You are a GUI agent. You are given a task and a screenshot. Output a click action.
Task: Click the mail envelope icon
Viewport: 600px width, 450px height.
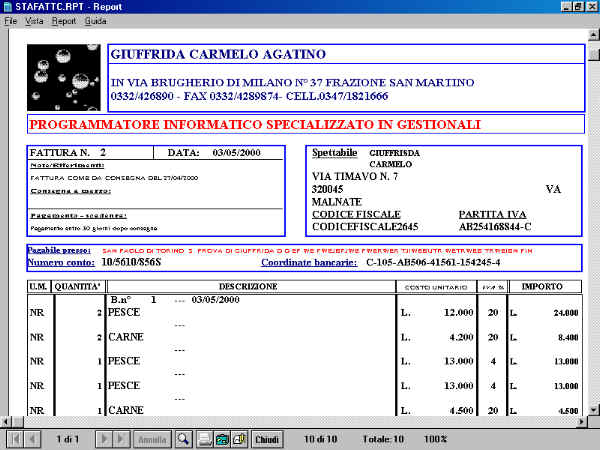coord(239,439)
